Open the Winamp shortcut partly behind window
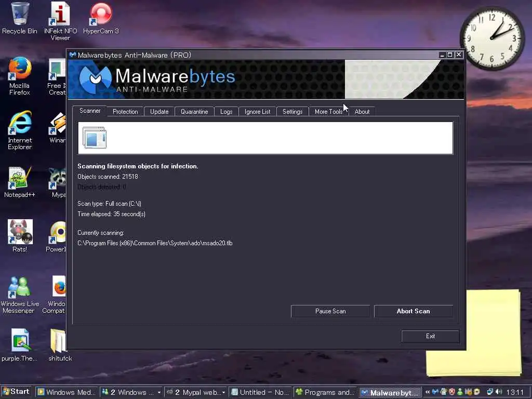532x399 pixels. [58, 128]
